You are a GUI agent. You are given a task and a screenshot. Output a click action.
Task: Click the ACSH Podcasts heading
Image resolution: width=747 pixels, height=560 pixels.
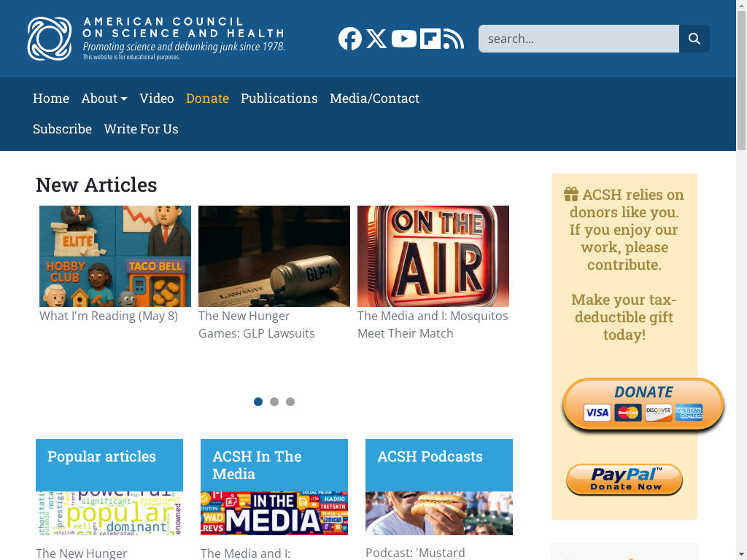pyautogui.click(x=430, y=456)
